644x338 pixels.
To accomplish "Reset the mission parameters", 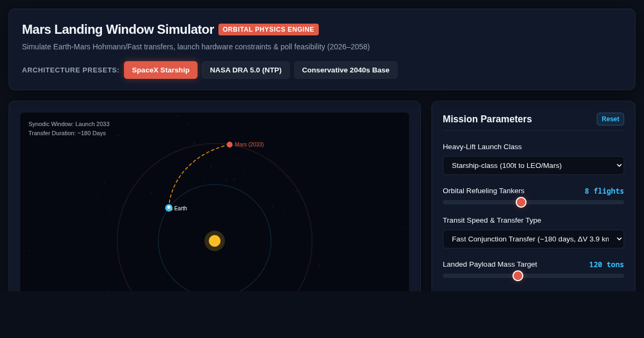I will point(610,119).
